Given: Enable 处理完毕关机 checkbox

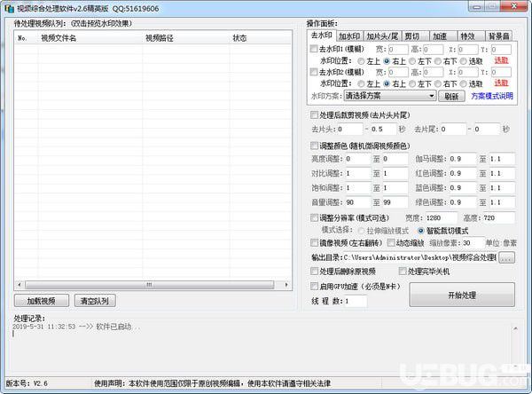Looking at the screenshot, I should (402, 271).
